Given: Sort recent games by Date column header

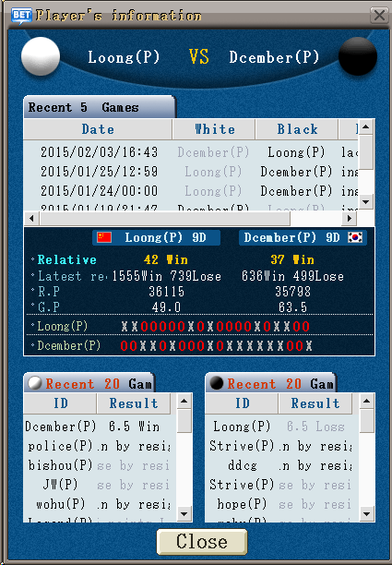Looking at the screenshot, I should tap(98, 129).
